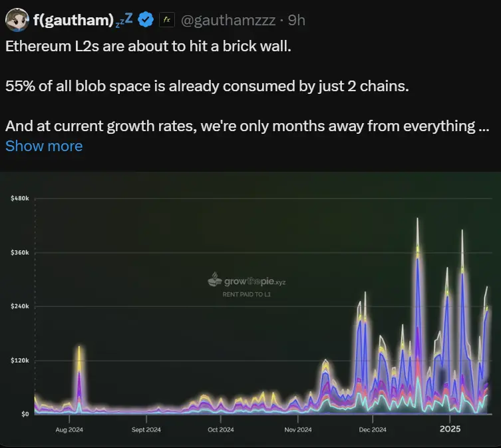The height and width of the screenshot is (448, 501).
Task: Click the $480k y-axis label
Action: 19,198
